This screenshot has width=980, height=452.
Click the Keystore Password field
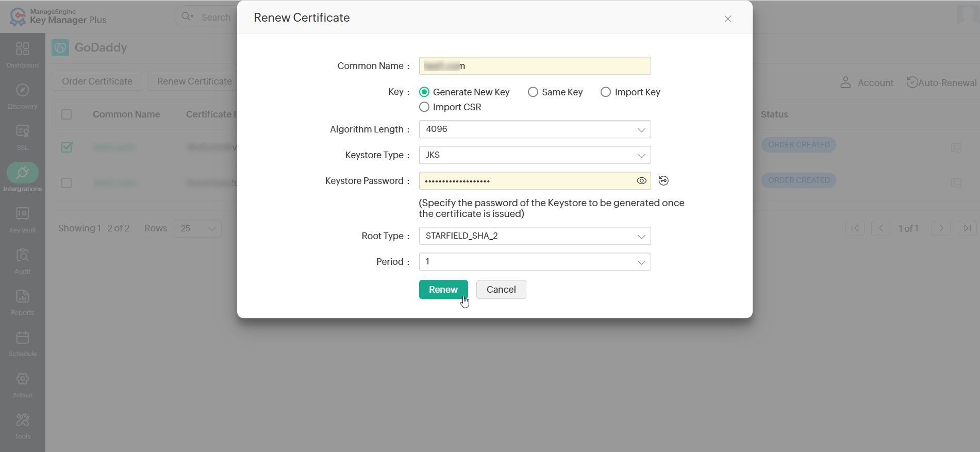[x=535, y=181]
